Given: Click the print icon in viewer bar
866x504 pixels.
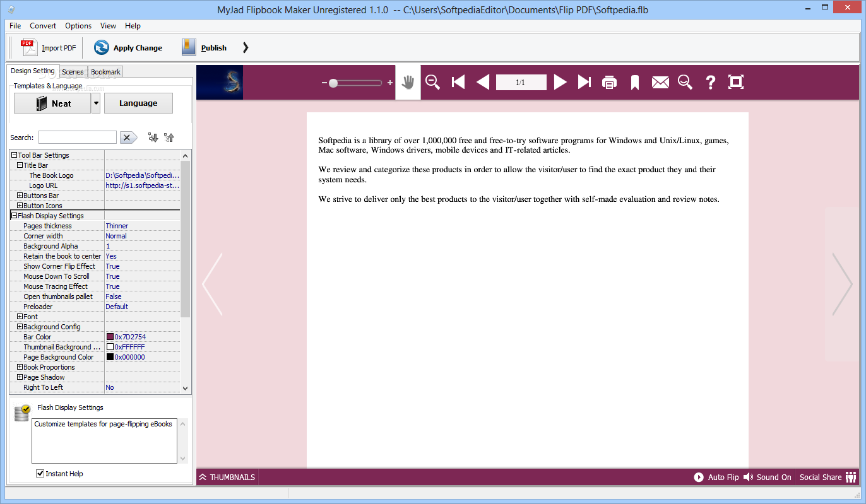Looking at the screenshot, I should tap(609, 82).
